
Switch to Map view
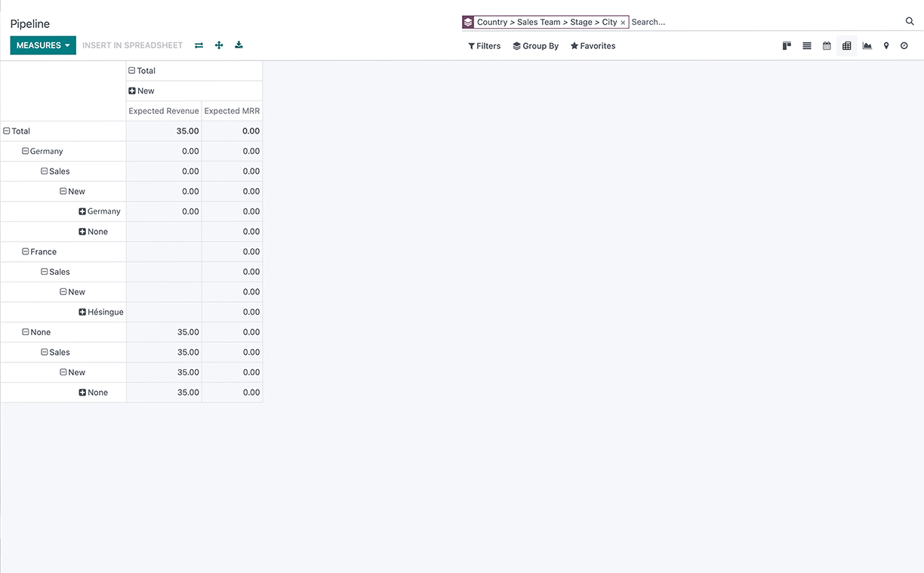click(886, 46)
